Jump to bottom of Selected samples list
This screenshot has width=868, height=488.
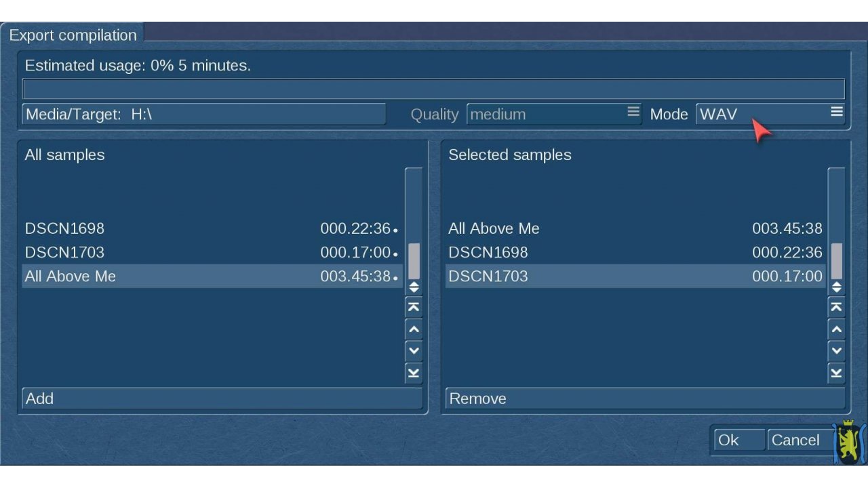pyautogui.click(x=837, y=372)
